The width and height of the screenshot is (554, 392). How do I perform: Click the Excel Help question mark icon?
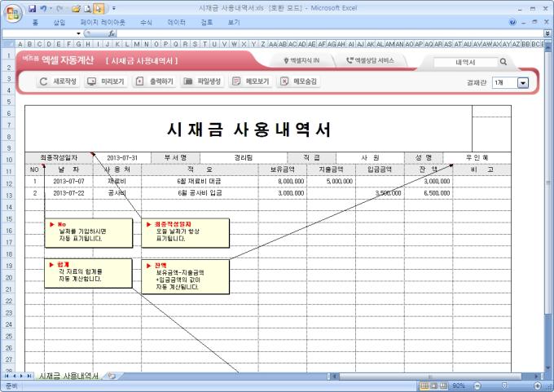click(x=512, y=22)
